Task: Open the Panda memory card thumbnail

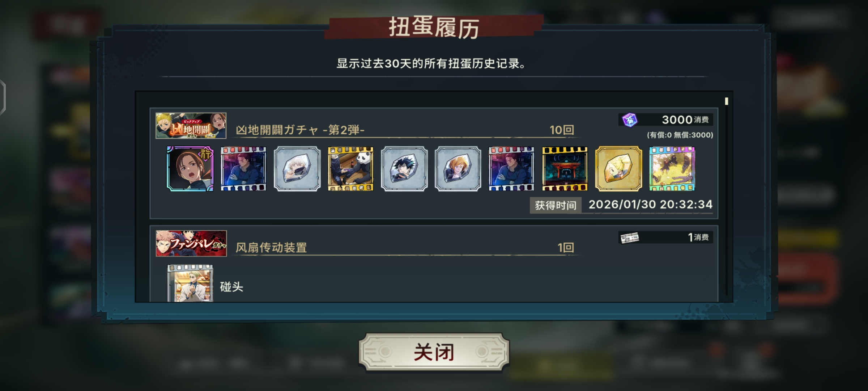Action: click(x=350, y=169)
